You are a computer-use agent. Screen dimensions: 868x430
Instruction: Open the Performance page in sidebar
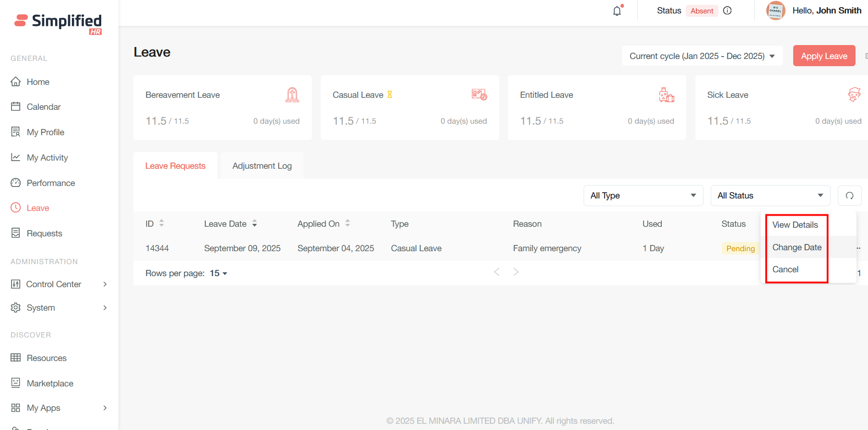(50, 183)
